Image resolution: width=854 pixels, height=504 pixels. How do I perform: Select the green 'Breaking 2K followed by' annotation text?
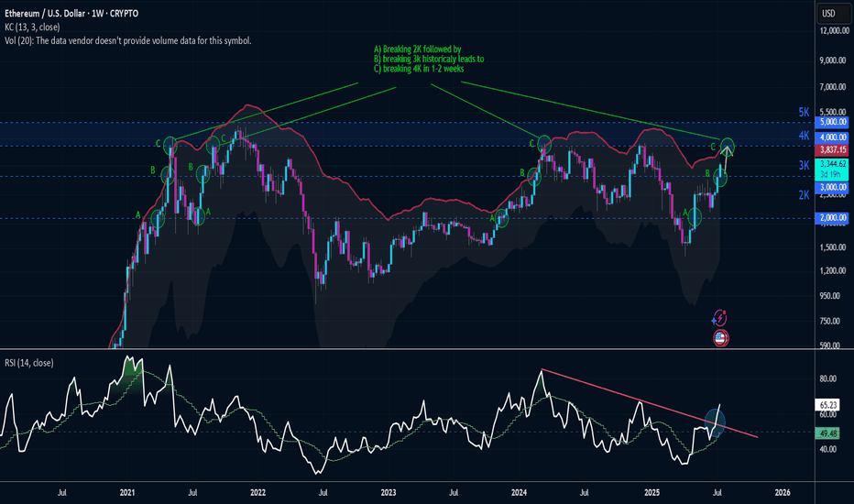418,49
